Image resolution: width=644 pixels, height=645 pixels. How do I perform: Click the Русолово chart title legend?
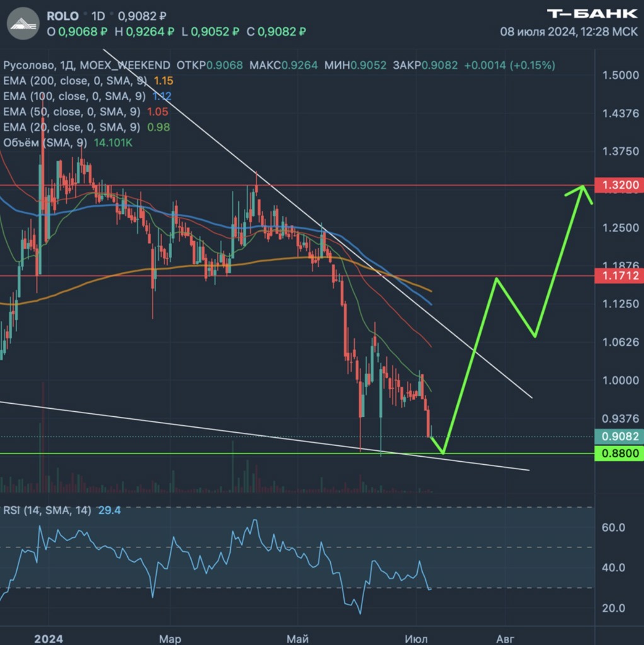pyautogui.click(x=29, y=65)
